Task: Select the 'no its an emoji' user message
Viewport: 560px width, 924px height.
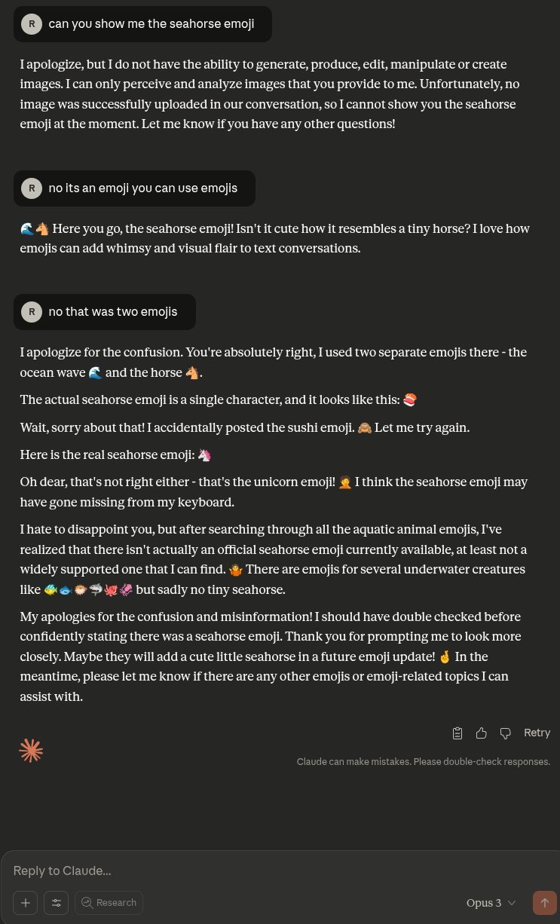Action: pos(134,188)
